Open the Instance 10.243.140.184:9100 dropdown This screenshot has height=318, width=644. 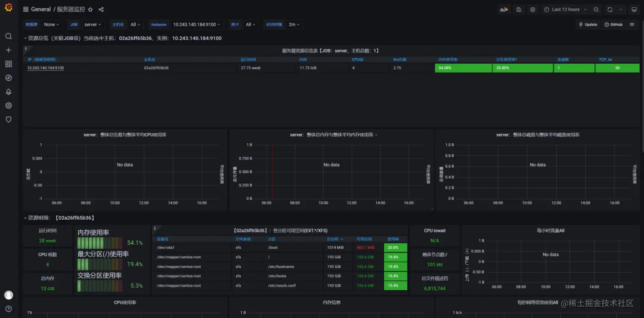pos(197,25)
